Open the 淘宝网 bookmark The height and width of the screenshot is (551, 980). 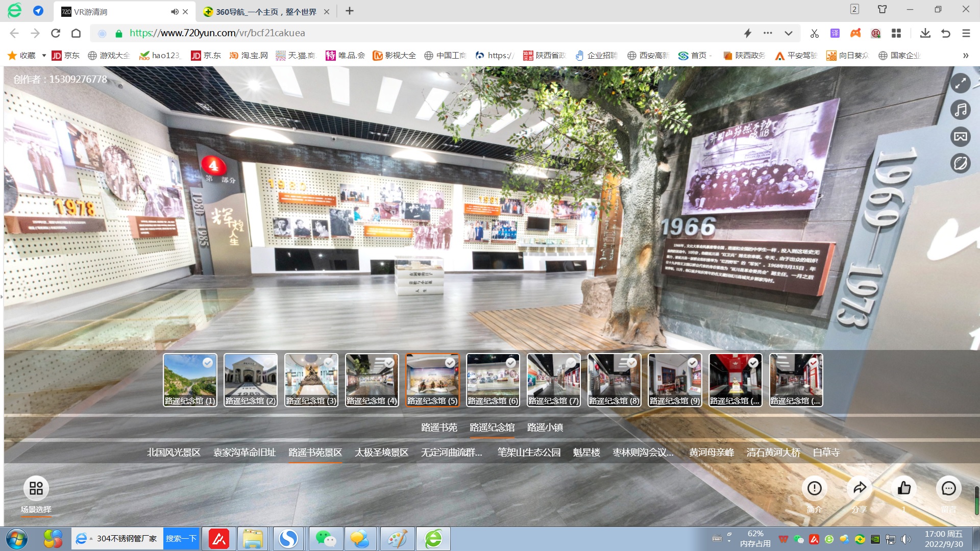click(x=249, y=56)
